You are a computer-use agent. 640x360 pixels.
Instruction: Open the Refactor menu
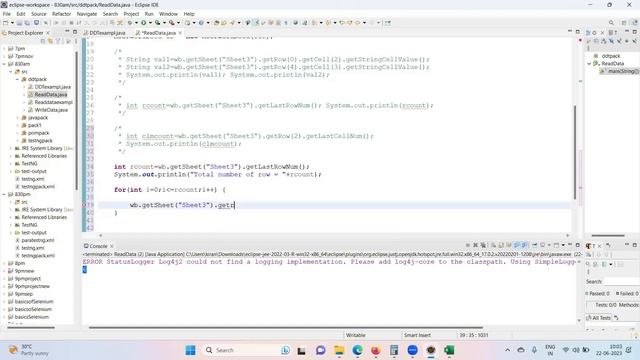click(x=62, y=14)
